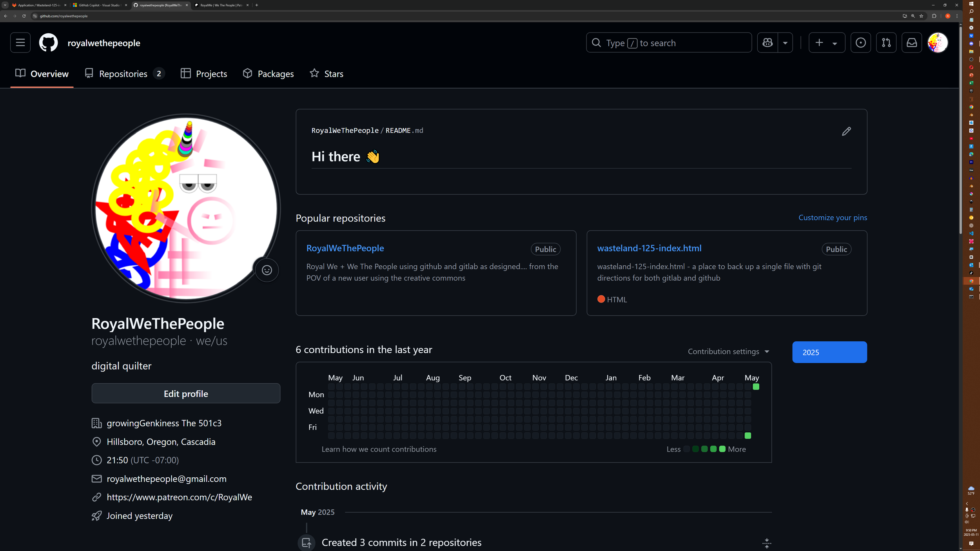
Task: Open the Issues icon in header
Action: point(860,43)
